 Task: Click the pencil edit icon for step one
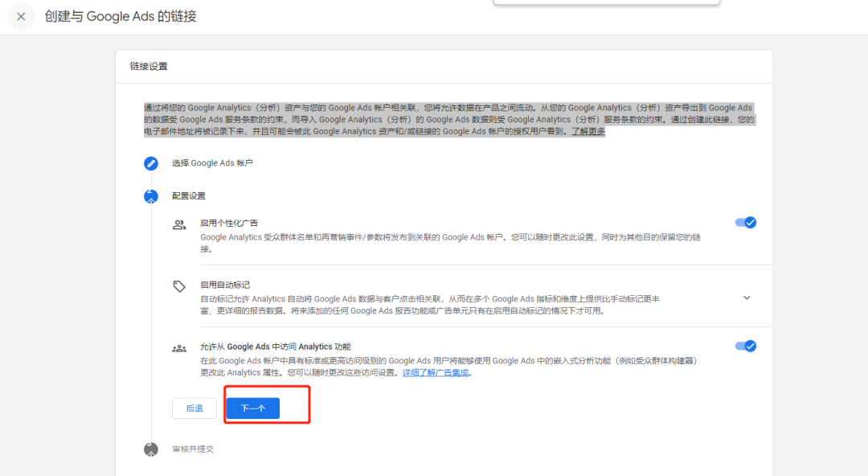[x=151, y=163]
